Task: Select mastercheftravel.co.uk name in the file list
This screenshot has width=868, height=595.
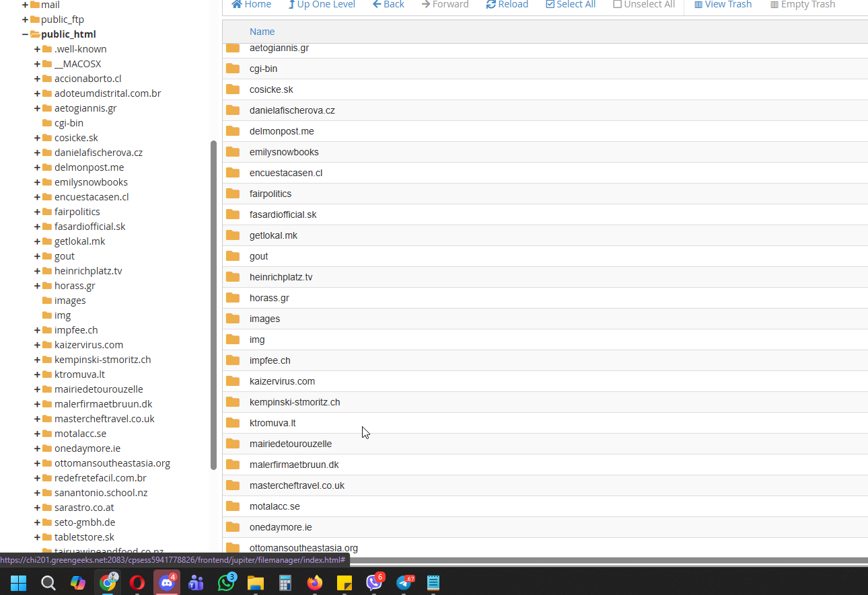Action: (x=297, y=485)
